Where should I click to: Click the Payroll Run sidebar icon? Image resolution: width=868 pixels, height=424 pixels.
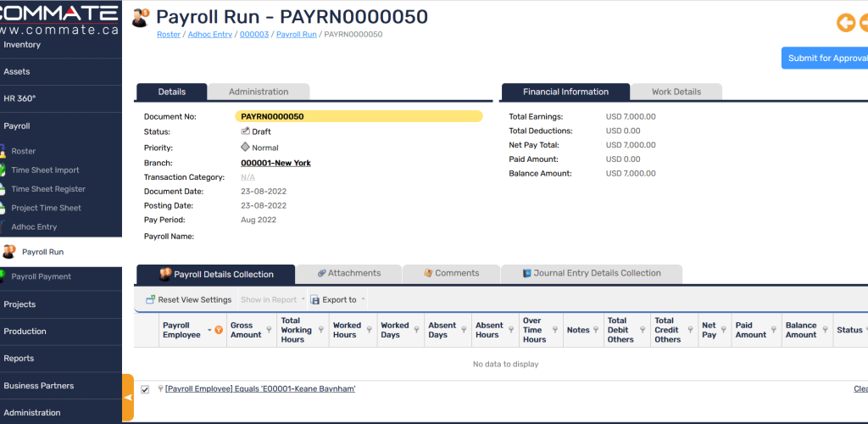click(x=8, y=252)
